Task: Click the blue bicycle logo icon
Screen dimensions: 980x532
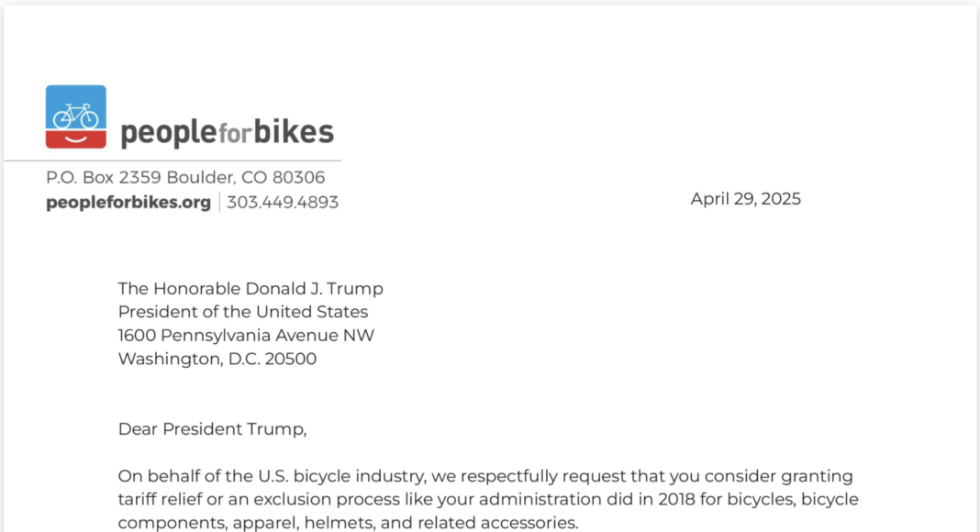Action: click(75, 108)
